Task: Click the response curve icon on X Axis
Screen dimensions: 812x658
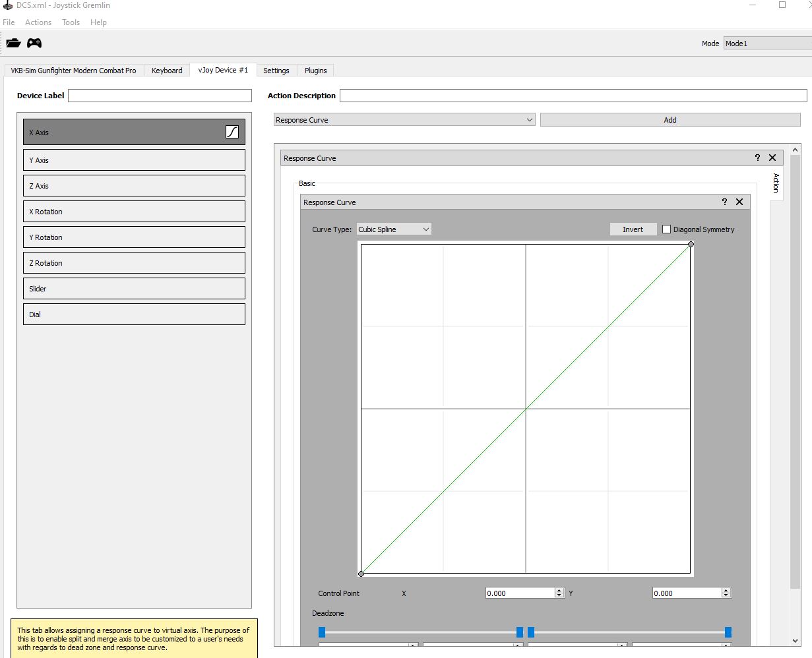Action: coord(232,132)
